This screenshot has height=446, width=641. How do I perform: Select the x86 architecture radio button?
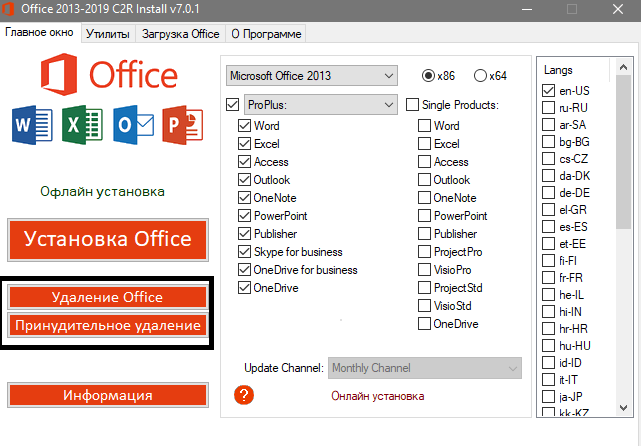click(428, 76)
